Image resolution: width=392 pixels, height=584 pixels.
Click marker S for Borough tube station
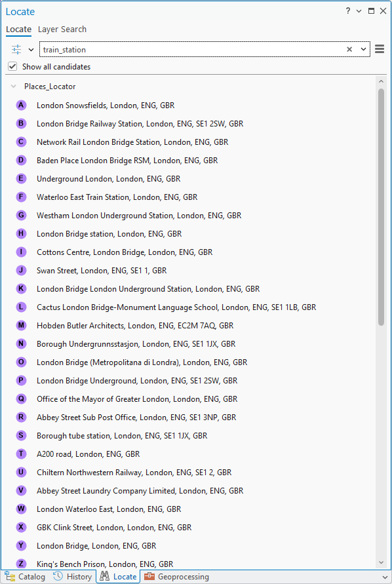21,435
